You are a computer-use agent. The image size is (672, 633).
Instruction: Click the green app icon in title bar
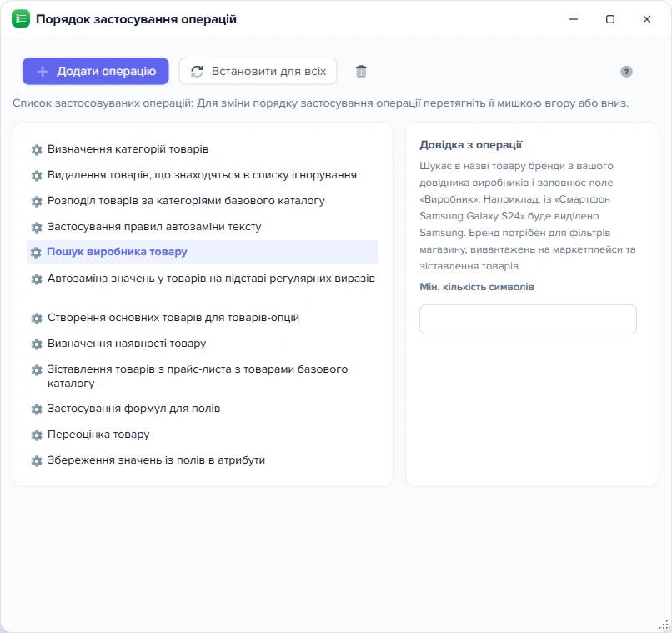pos(21,19)
